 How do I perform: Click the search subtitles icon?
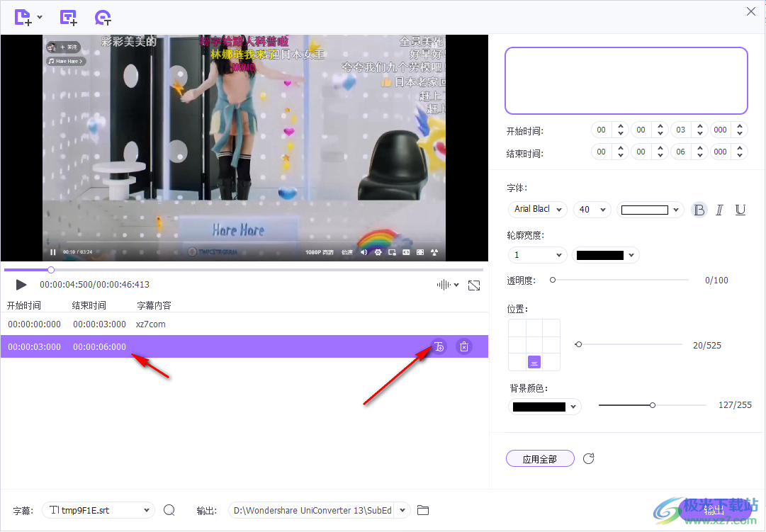(x=169, y=510)
